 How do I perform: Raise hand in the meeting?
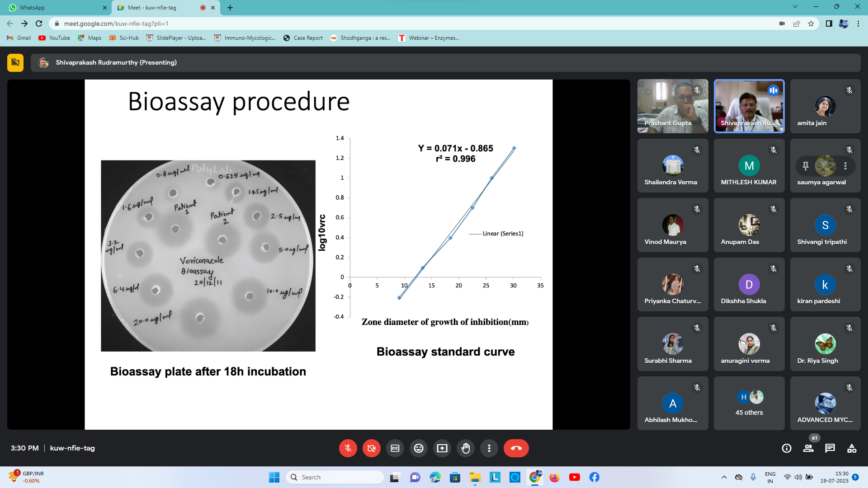466,448
